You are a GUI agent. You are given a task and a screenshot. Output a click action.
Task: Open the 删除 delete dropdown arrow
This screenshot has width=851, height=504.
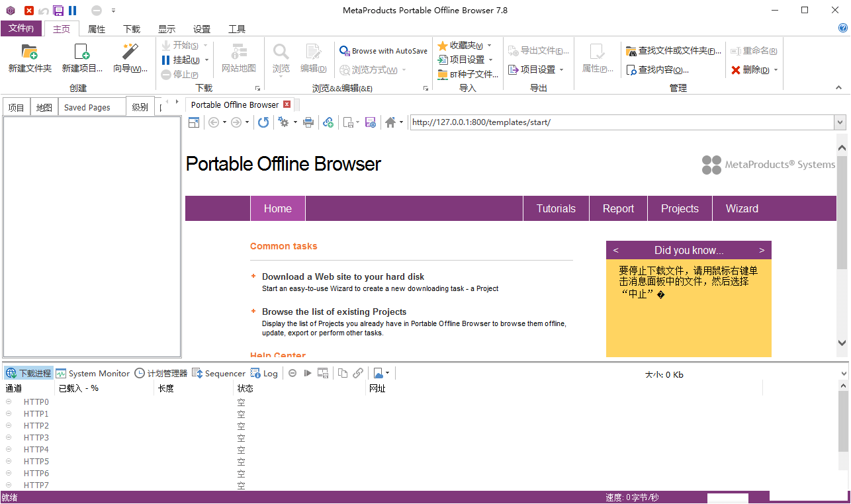coord(776,70)
